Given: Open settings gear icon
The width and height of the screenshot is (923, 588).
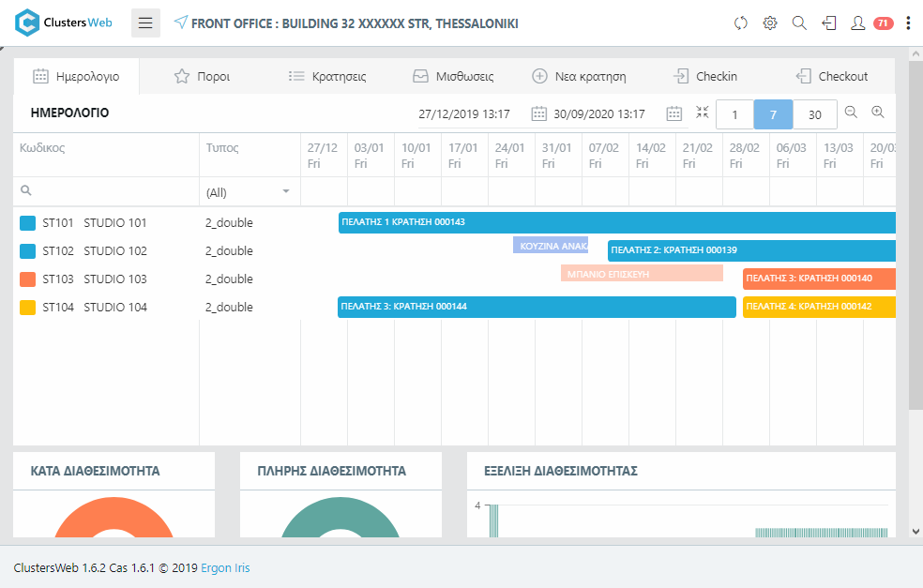Looking at the screenshot, I should (770, 23).
